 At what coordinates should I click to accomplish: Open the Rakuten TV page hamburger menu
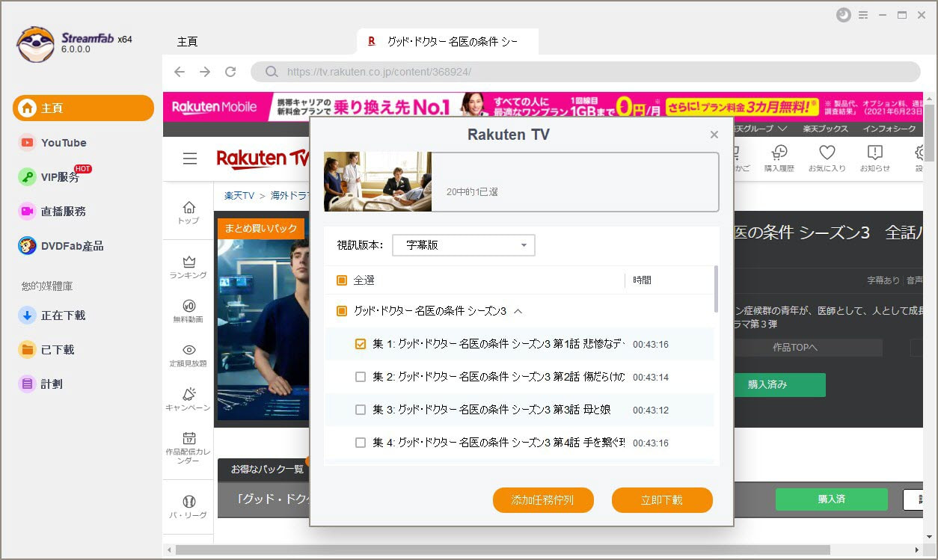pos(190,159)
